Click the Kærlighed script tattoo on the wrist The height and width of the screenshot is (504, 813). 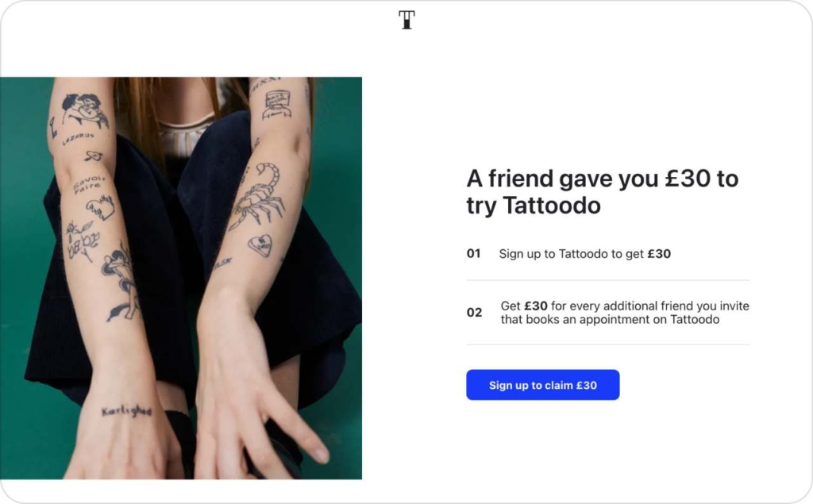[126, 410]
